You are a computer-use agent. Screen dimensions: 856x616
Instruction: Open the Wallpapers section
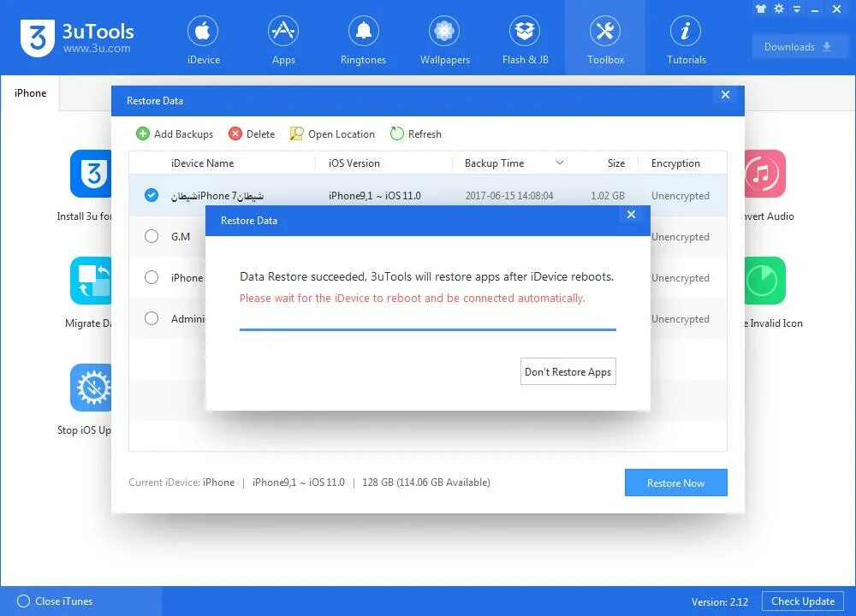tap(444, 40)
